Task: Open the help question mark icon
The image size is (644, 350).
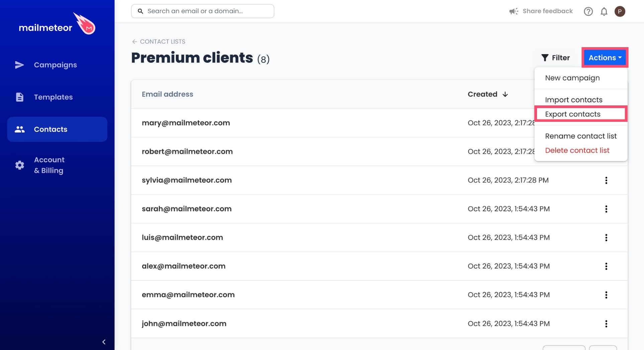Action: click(588, 11)
